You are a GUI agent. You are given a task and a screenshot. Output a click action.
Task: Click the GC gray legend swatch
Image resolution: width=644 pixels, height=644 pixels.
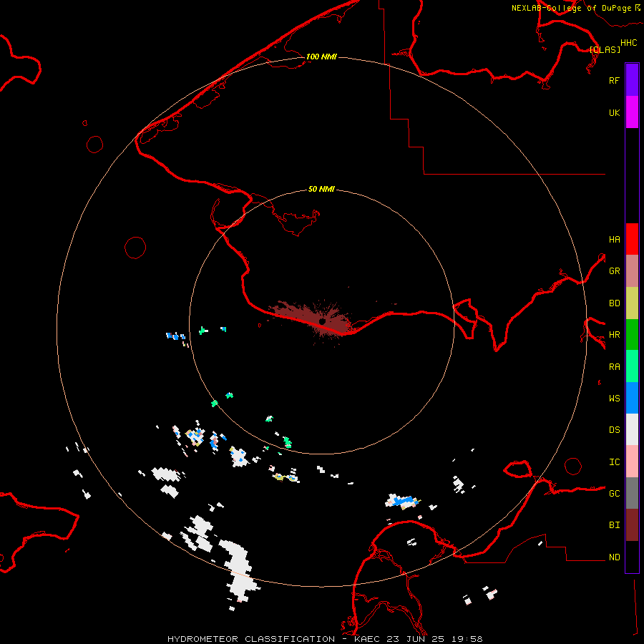point(632,493)
